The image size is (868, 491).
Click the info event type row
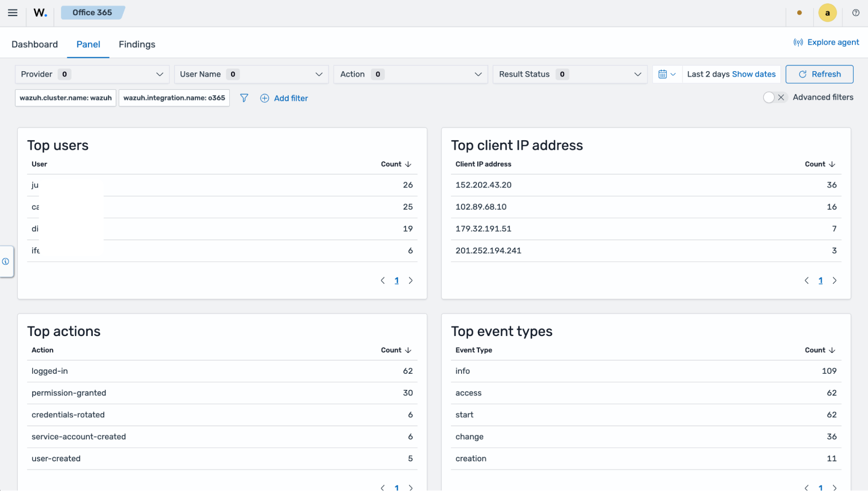646,371
